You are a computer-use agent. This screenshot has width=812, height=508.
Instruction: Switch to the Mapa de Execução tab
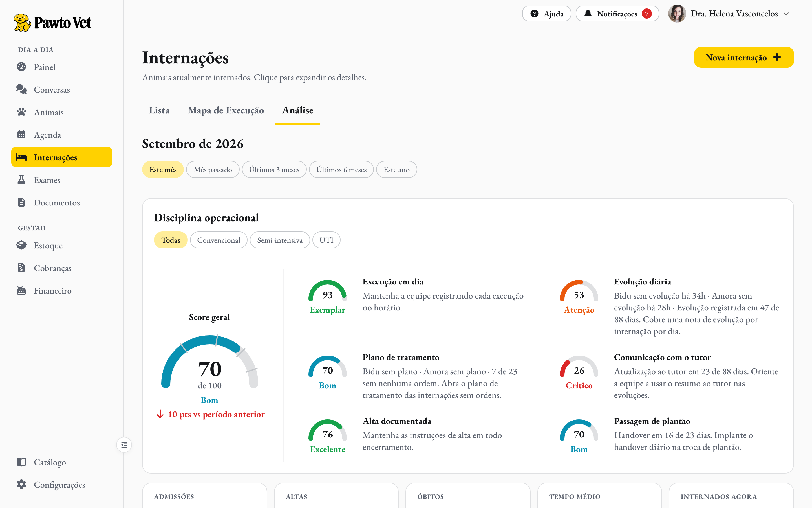[x=226, y=110]
